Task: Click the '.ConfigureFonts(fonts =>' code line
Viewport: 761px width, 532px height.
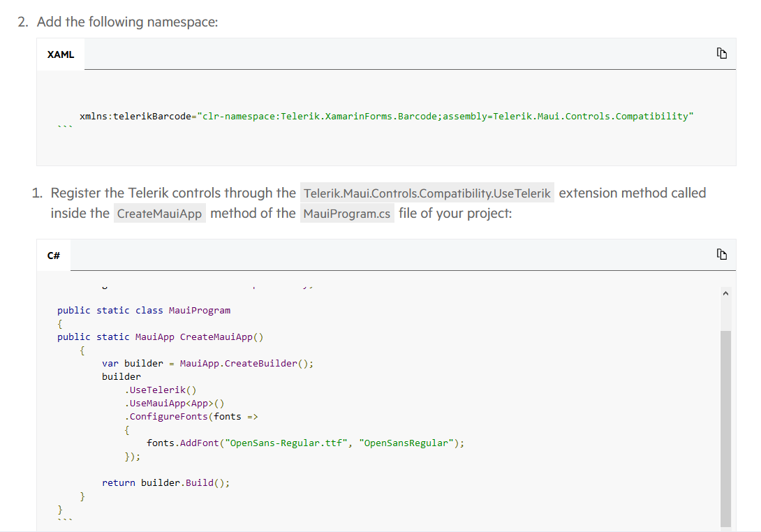Action: 191,417
